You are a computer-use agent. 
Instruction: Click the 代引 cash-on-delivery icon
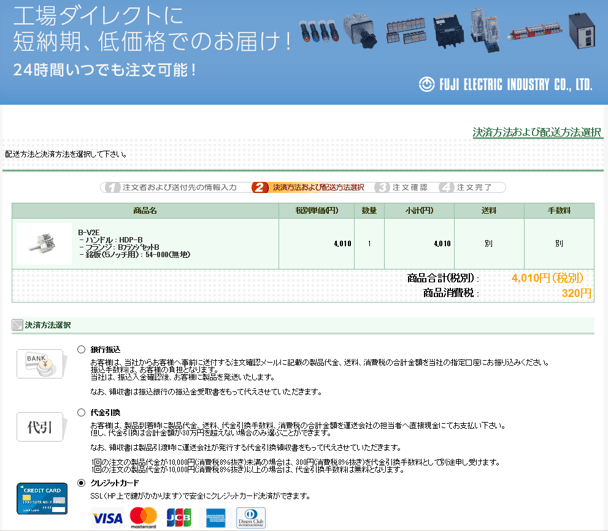pyautogui.click(x=41, y=427)
